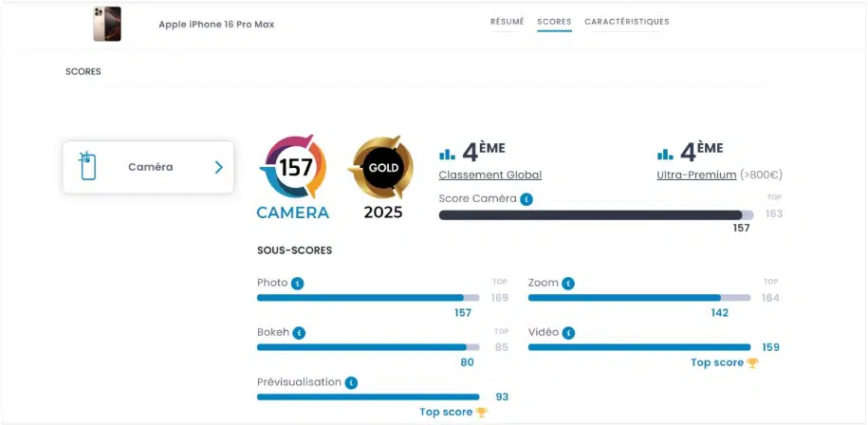Image resolution: width=868 pixels, height=425 pixels.
Task: Click the trophy icon under Prévisualisation
Action: [482, 413]
